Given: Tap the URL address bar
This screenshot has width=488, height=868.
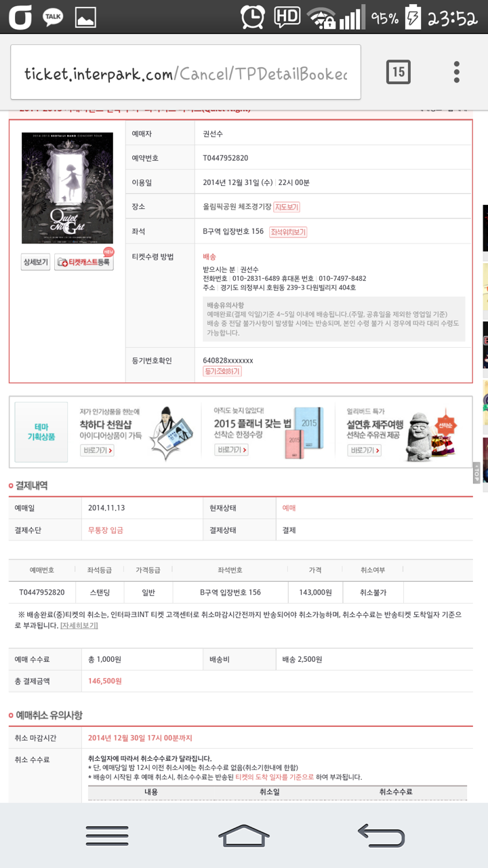Looking at the screenshot, I should tap(186, 73).
